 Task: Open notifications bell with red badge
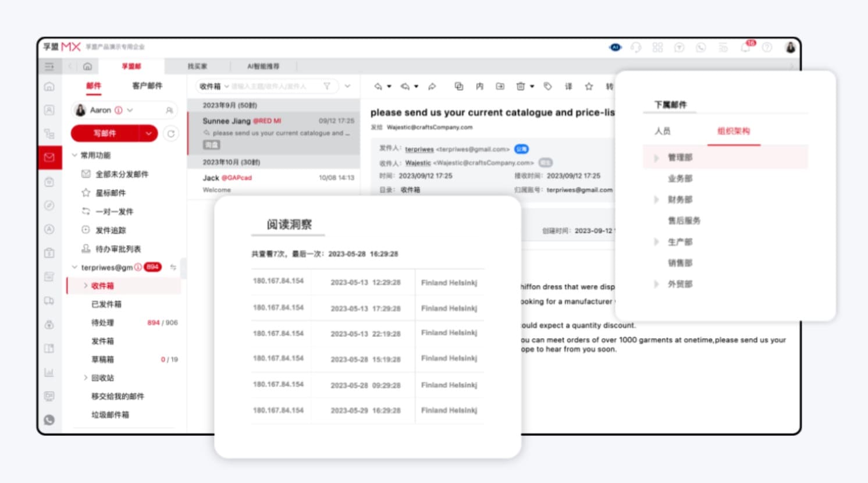pos(746,48)
